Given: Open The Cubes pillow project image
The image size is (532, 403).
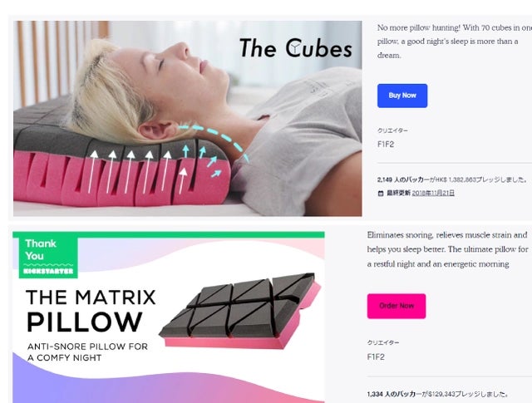Looking at the screenshot, I should pyautogui.click(x=187, y=118).
